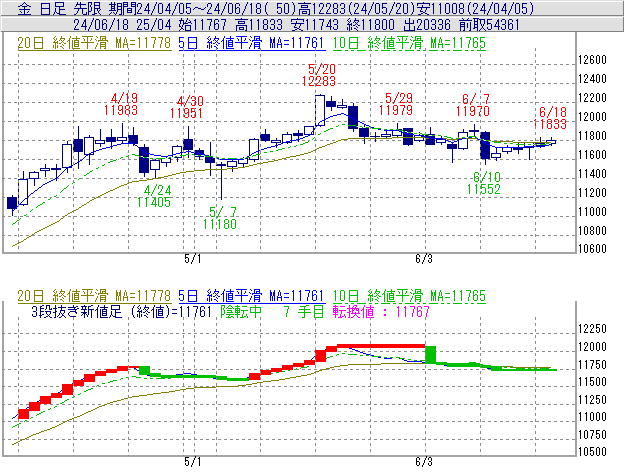
Task: Click the 3段抜き新値足 (終値)=11761 label
Action: pyautogui.click(x=121, y=312)
